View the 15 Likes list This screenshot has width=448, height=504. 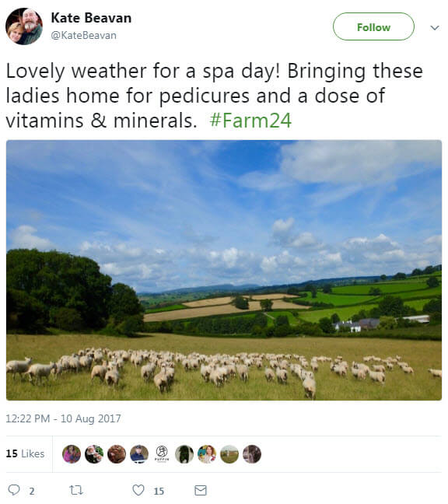(25, 453)
